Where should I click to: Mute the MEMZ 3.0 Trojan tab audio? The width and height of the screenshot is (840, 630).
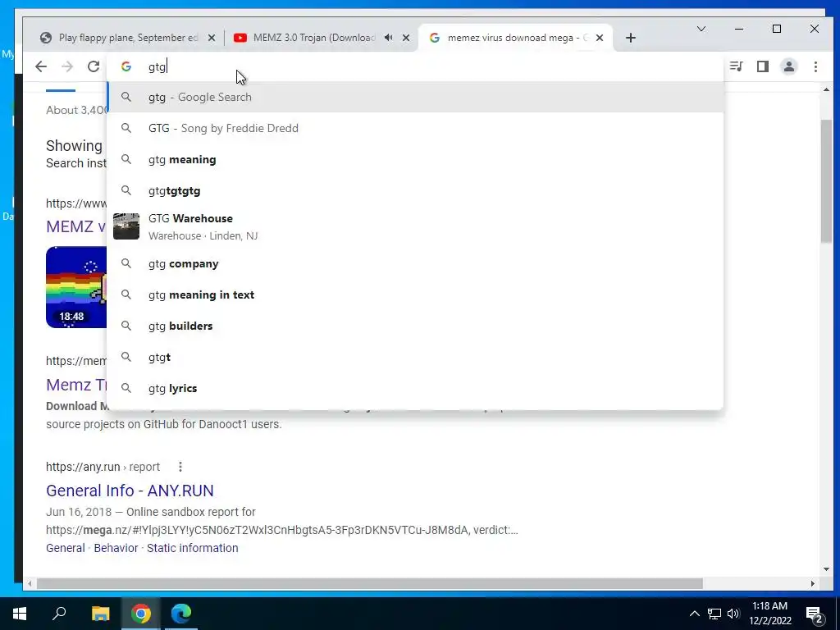[x=388, y=38]
